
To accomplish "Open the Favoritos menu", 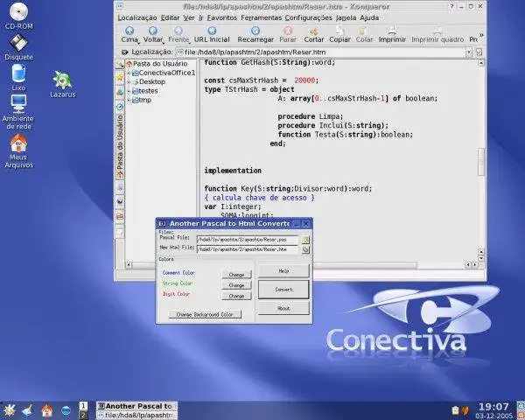I will click(x=221, y=17).
